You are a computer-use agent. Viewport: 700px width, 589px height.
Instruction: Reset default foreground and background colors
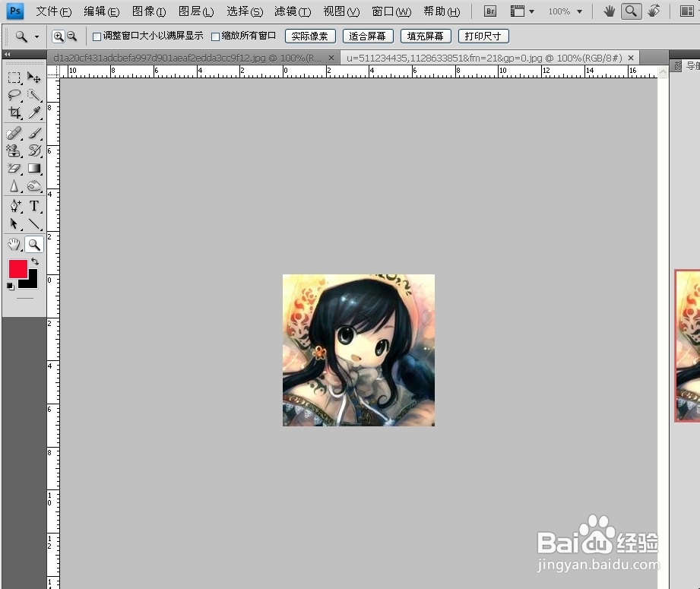(x=11, y=287)
